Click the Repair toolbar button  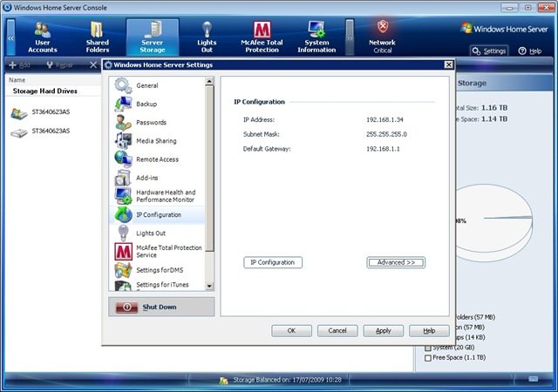[59, 65]
